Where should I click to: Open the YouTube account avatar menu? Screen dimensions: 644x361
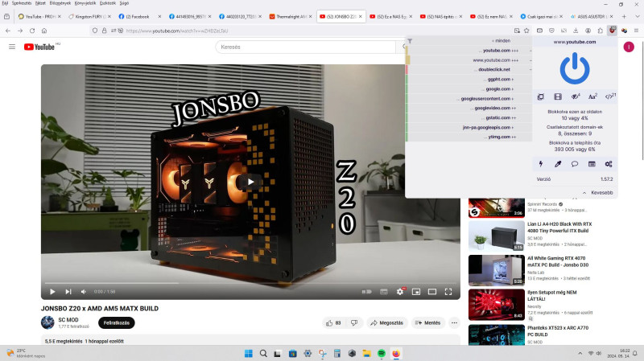629,47
